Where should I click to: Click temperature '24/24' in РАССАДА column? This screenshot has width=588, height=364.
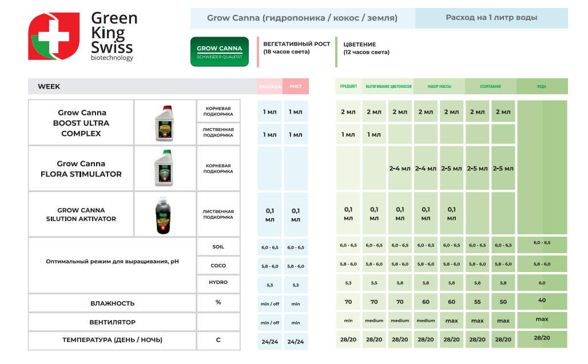(269, 342)
